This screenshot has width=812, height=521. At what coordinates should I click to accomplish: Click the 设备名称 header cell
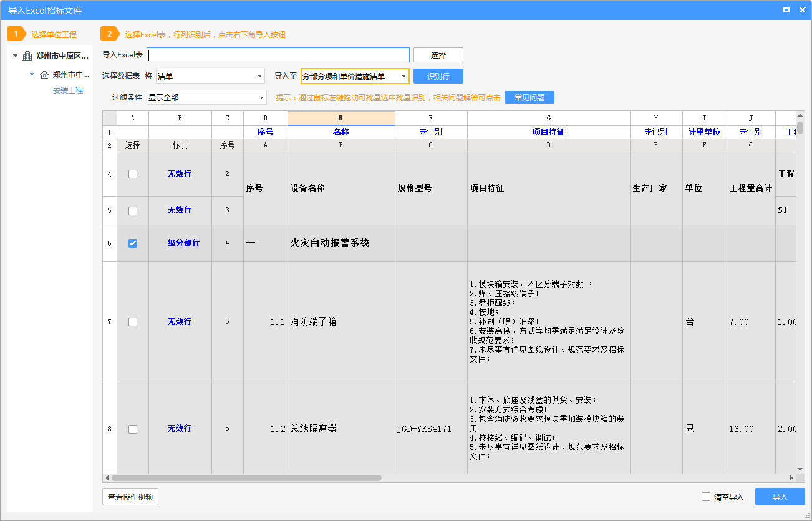tap(341, 188)
